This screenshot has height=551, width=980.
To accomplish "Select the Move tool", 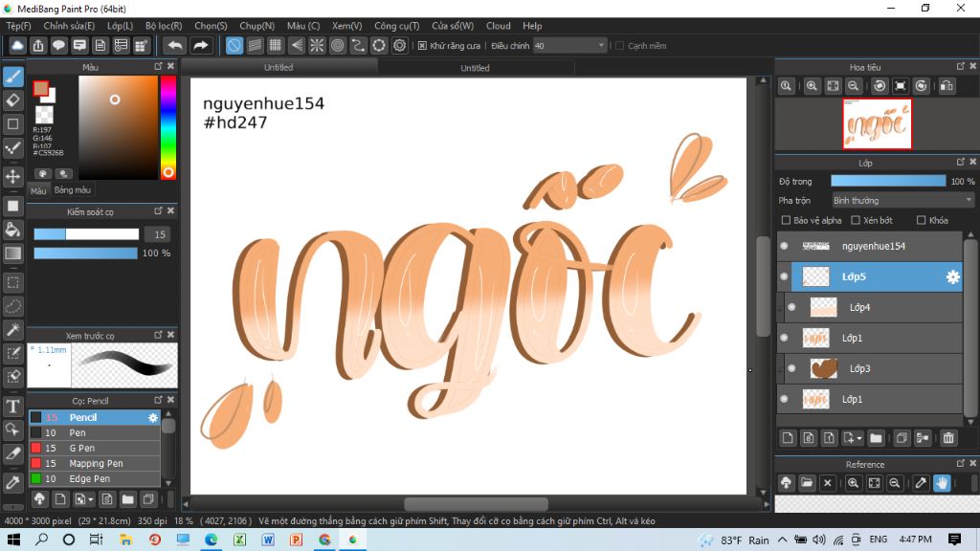I will 13,176.
